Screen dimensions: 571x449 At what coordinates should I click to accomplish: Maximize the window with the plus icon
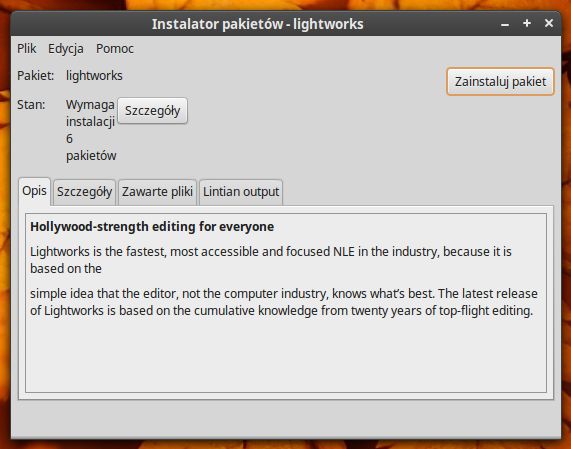(x=527, y=23)
